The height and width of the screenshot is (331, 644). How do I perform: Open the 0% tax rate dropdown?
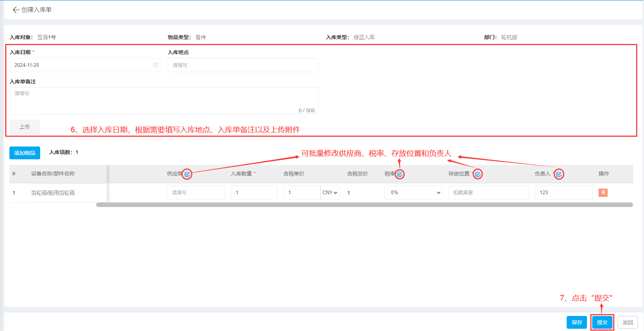(414, 193)
